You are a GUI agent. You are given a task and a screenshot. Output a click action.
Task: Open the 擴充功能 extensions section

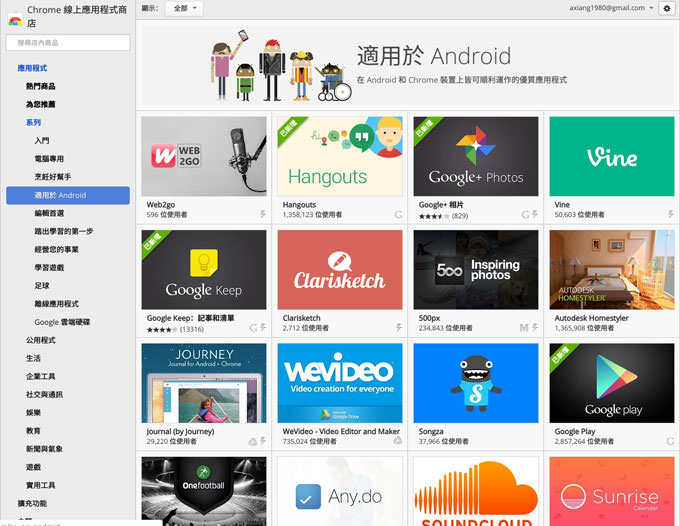tap(31, 503)
